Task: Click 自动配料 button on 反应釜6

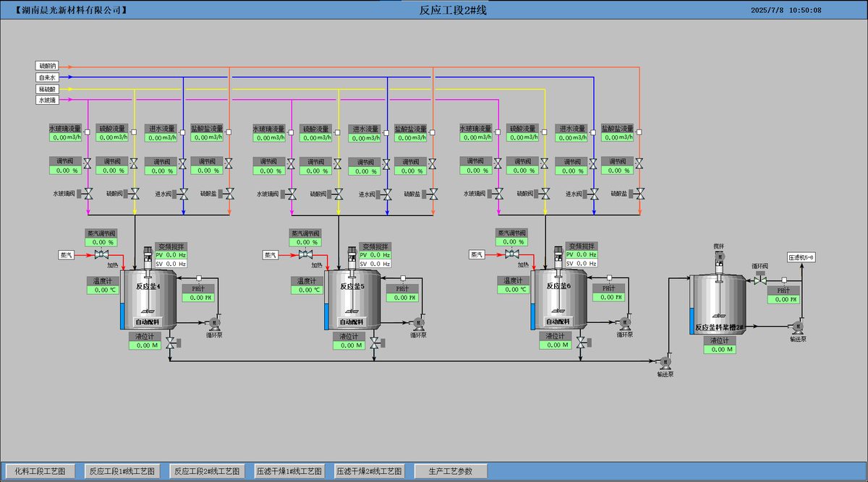Action: point(558,322)
